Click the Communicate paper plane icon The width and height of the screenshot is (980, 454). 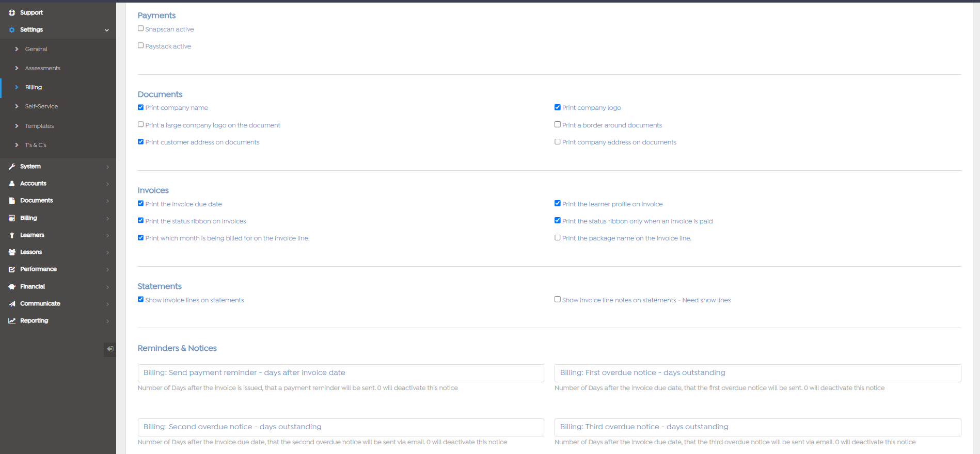click(12, 304)
